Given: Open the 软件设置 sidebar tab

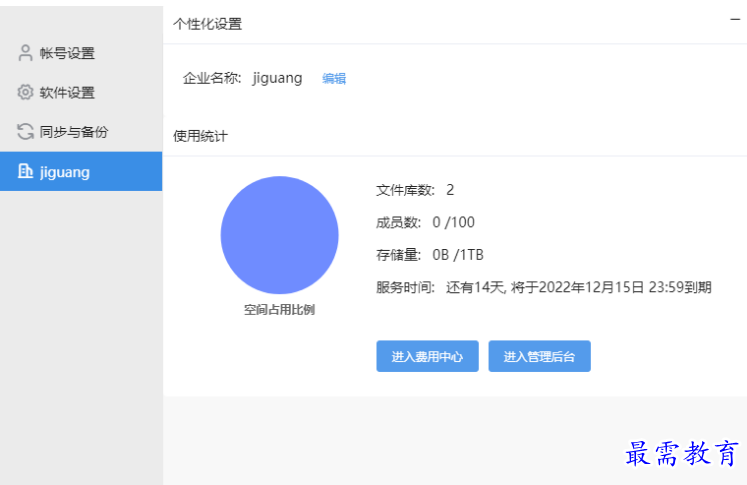Looking at the screenshot, I should coord(81,92).
